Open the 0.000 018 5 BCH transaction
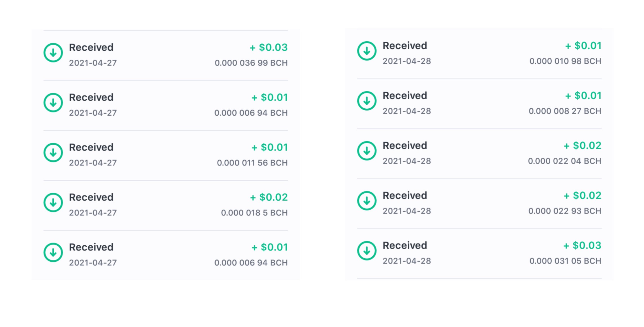Image resolution: width=644 pixels, height=327 pixels. (x=166, y=205)
